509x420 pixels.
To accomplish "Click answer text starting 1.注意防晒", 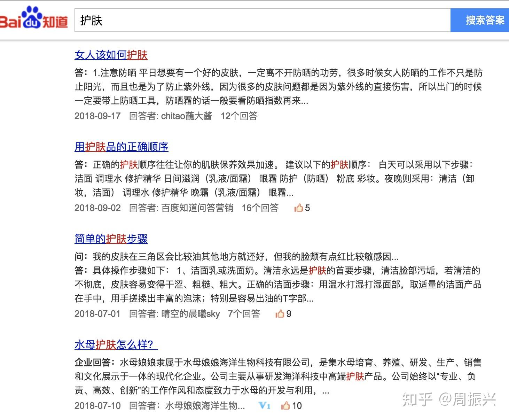I will click(x=279, y=87).
